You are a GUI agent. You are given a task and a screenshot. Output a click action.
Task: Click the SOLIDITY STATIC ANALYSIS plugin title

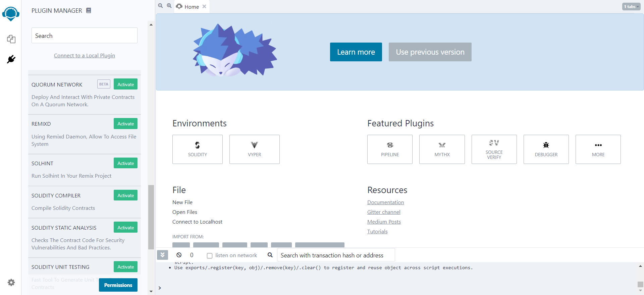64,228
